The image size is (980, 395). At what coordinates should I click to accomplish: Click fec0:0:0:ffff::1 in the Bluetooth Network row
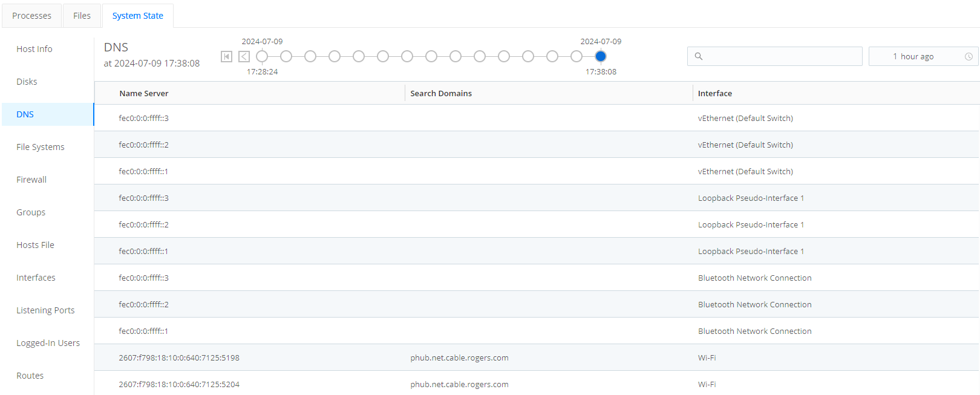tap(143, 331)
